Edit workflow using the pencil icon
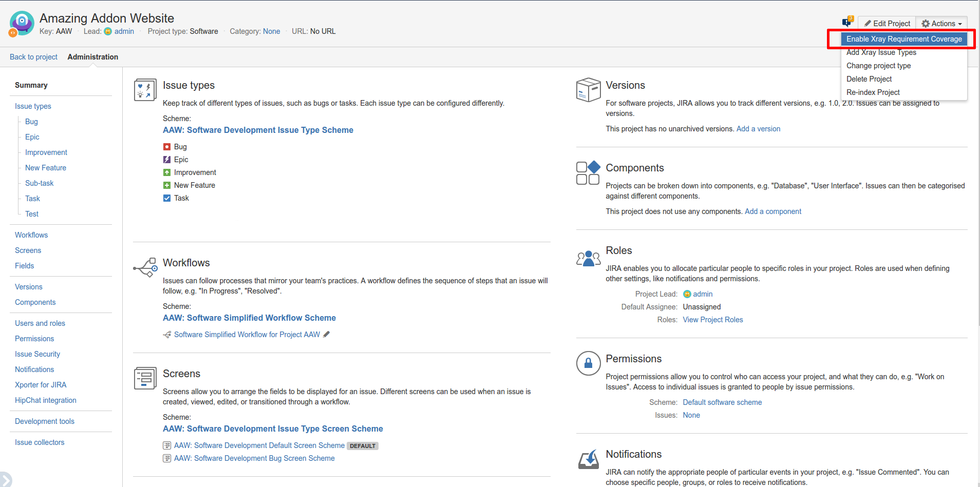 [326, 335]
